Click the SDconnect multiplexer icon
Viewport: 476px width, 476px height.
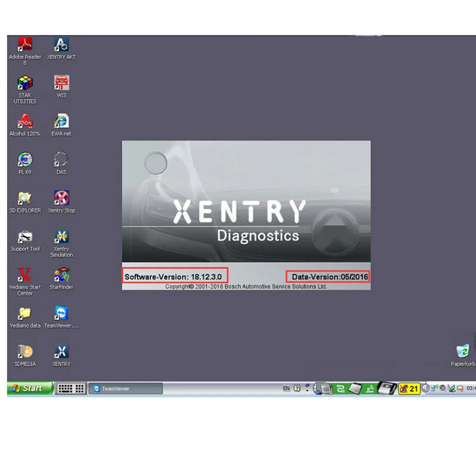pyautogui.click(x=386, y=388)
